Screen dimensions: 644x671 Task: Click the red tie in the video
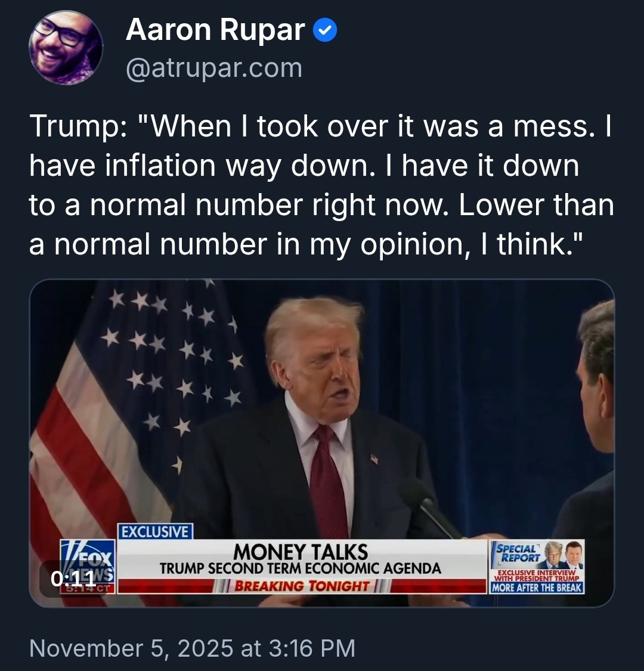pos(329,483)
